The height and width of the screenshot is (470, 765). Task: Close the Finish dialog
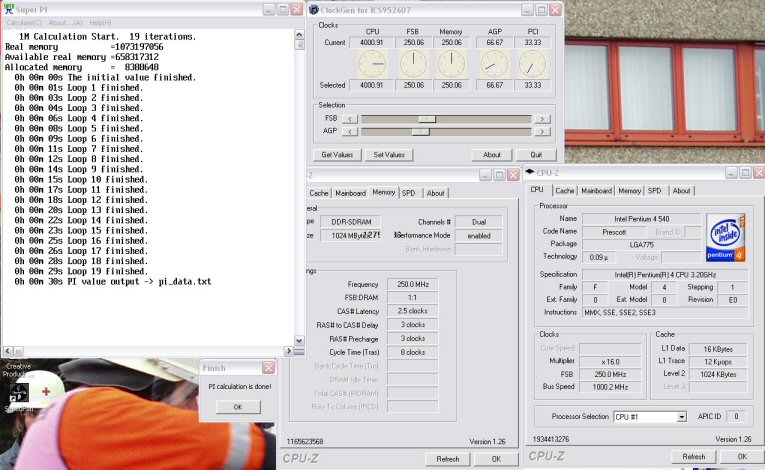click(268, 368)
